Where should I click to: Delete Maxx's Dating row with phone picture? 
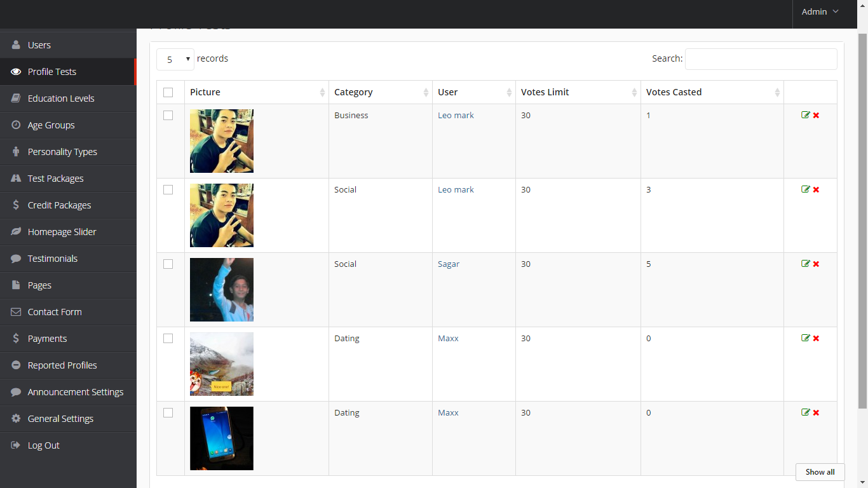[816, 412]
